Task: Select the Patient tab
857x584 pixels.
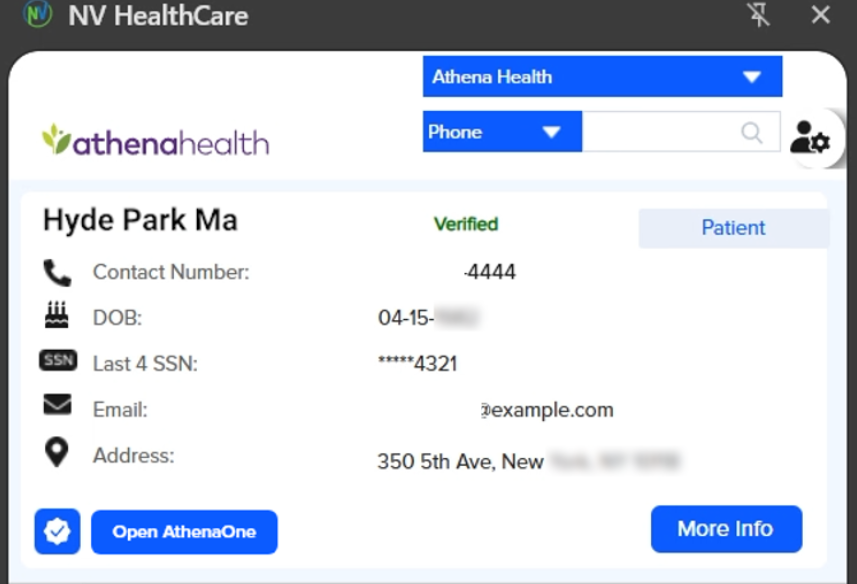Action: (733, 228)
